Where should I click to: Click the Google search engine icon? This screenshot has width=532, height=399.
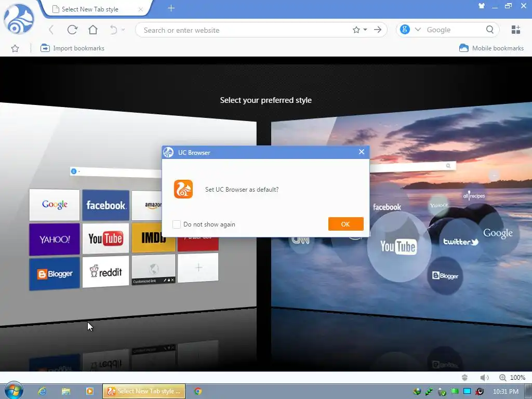coord(405,30)
